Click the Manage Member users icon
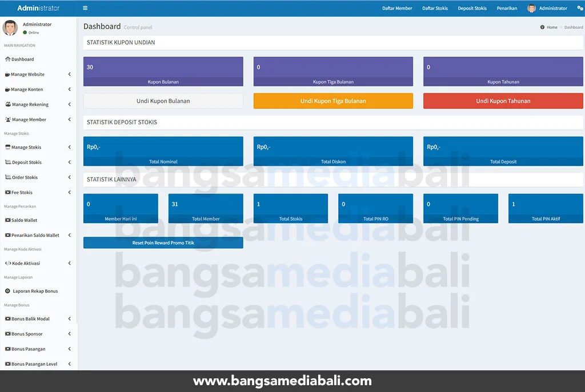This screenshot has height=392, width=585. pos(8,119)
